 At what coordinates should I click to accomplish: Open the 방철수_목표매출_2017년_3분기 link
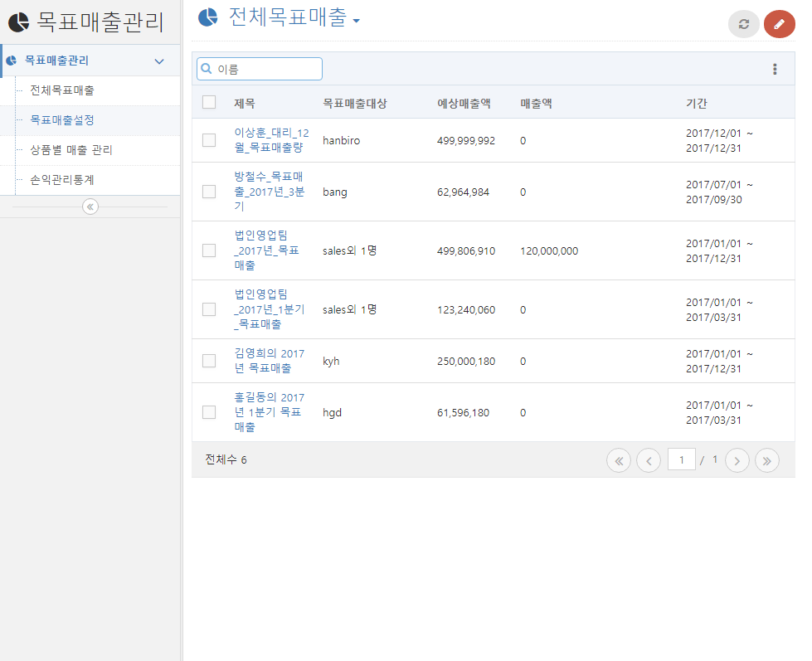270,192
